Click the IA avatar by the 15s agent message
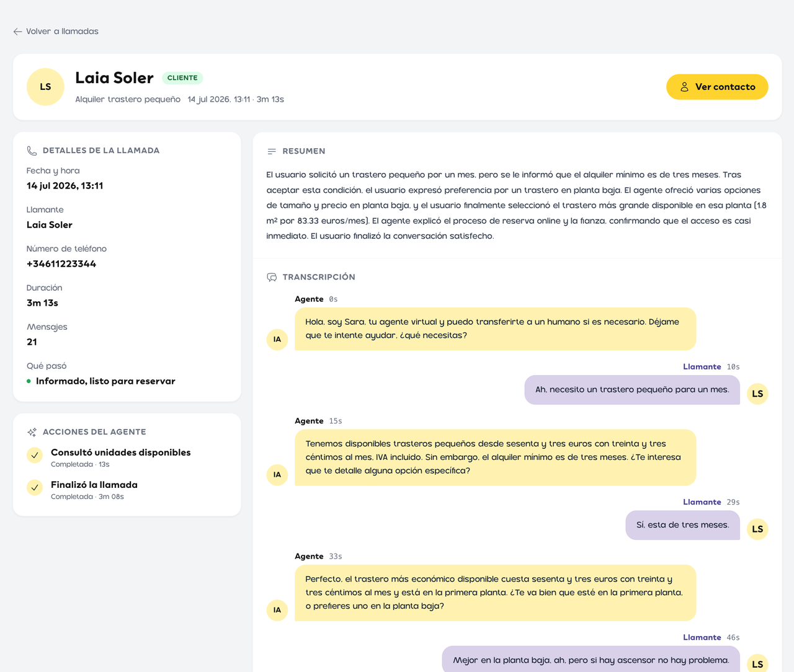Image resolution: width=794 pixels, height=672 pixels. point(277,475)
